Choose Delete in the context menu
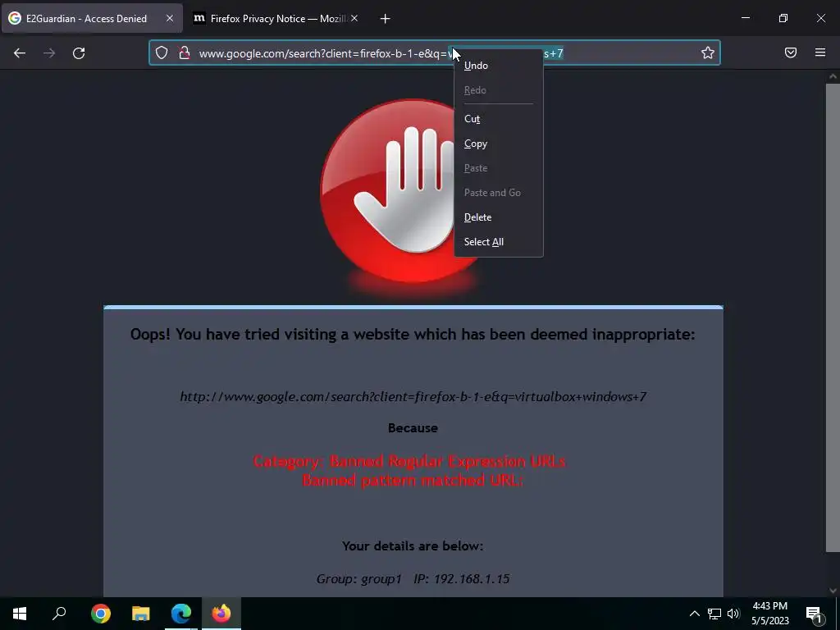Image resolution: width=840 pixels, height=630 pixels. tap(498, 217)
